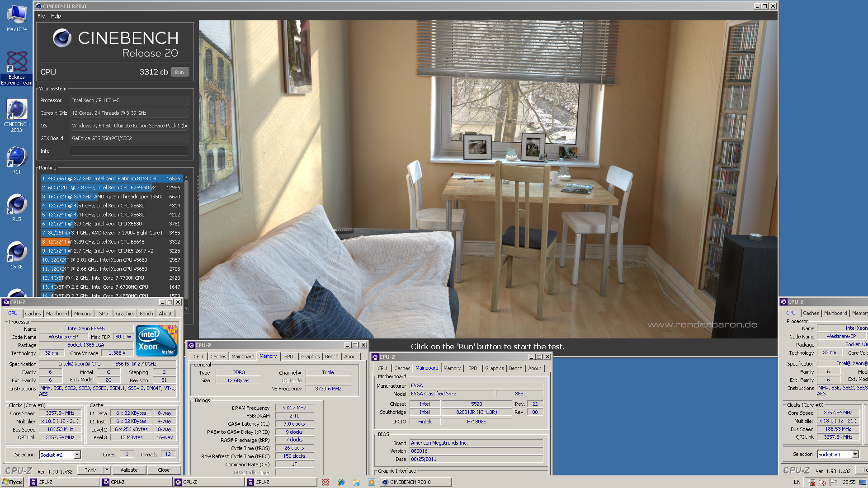Image resolution: width=868 pixels, height=488 pixels.
Task: Open the File menu in Cinebench
Action: point(41,16)
